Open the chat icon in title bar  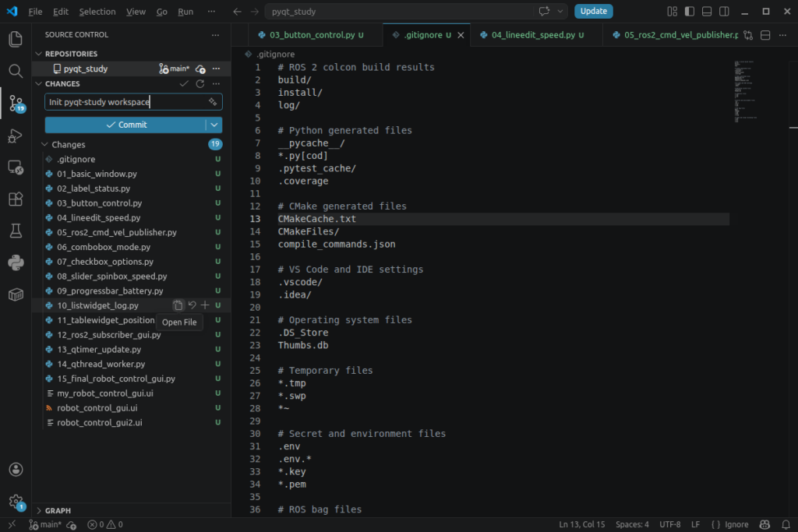544,11
